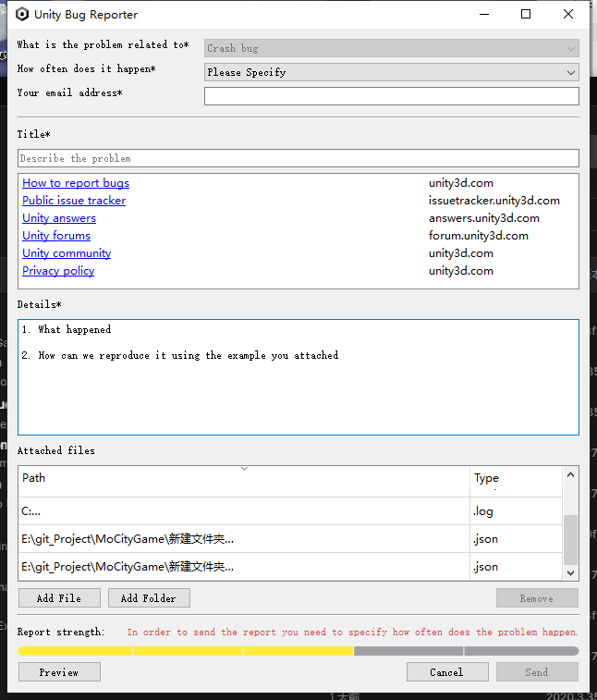Minimize the Unity Bug Reporter window
This screenshot has width=597, height=700.
[x=484, y=14]
